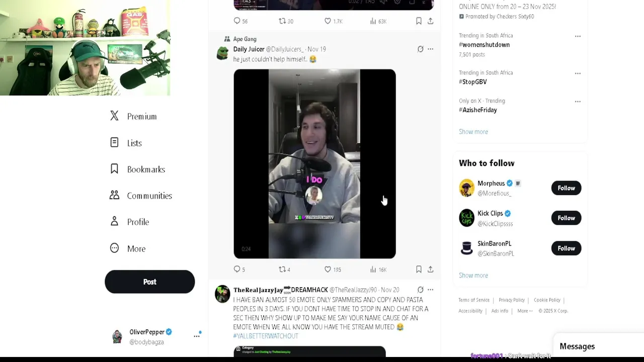Share the Daily Juicer post

[430, 269]
